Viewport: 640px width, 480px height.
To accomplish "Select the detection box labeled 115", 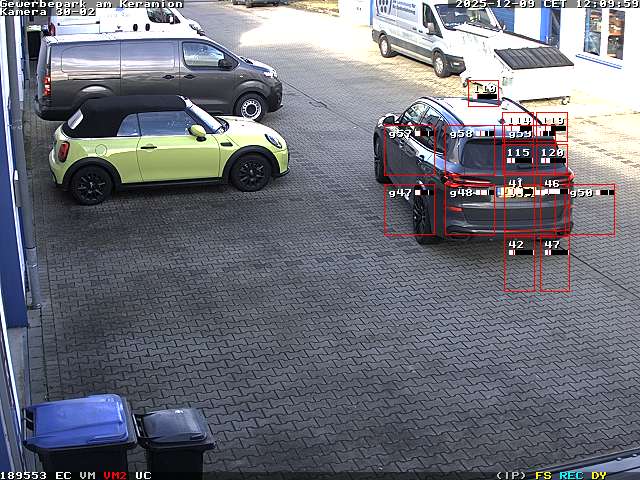I will pyautogui.click(x=519, y=157).
